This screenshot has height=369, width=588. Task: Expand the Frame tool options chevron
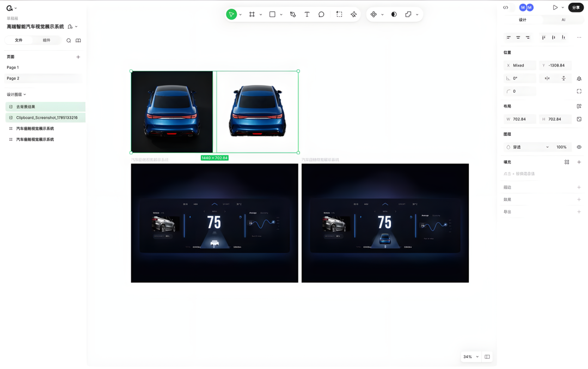point(261,15)
